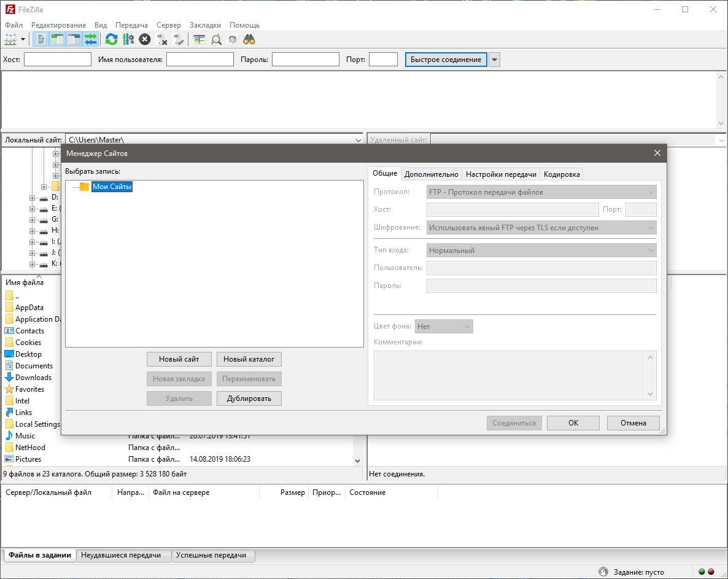
Task: Click the disconnect from server icon
Action: pyautogui.click(x=161, y=40)
